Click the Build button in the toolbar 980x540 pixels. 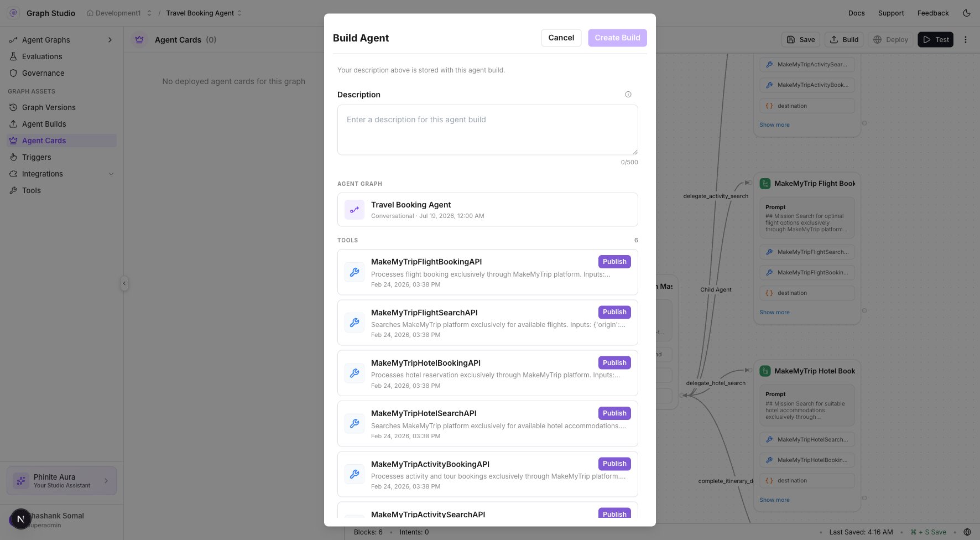pyautogui.click(x=844, y=39)
